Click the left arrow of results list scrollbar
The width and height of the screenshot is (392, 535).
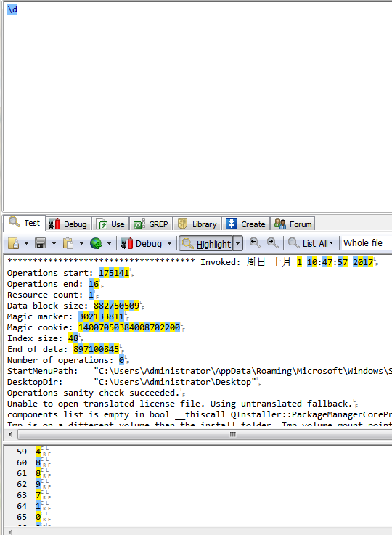(x=10, y=531)
